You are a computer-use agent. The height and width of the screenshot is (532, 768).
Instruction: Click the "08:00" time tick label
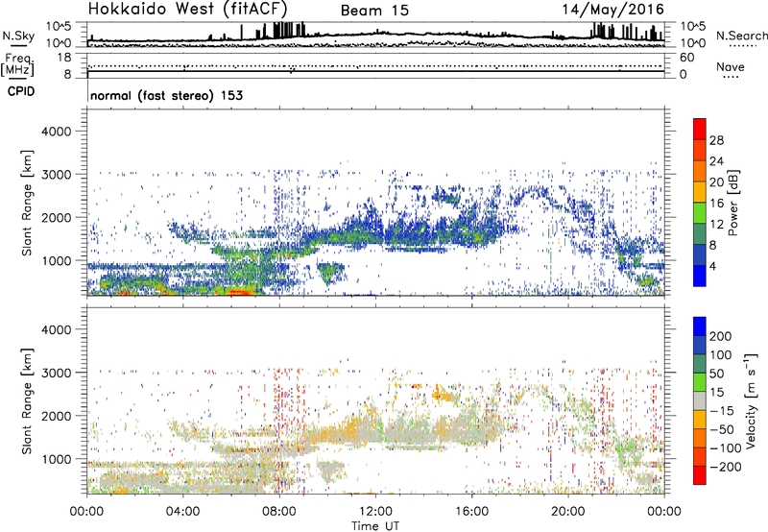[x=279, y=512]
